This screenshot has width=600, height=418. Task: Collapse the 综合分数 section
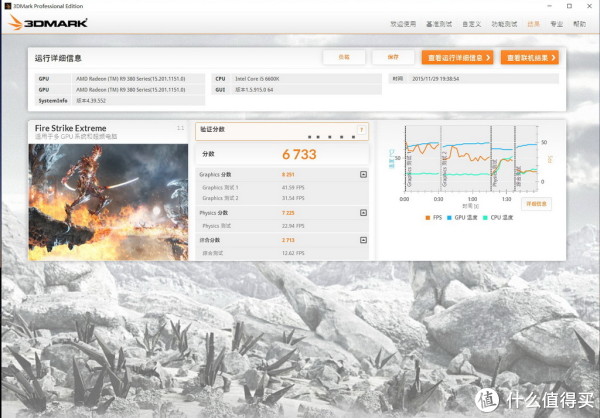[x=364, y=240]
